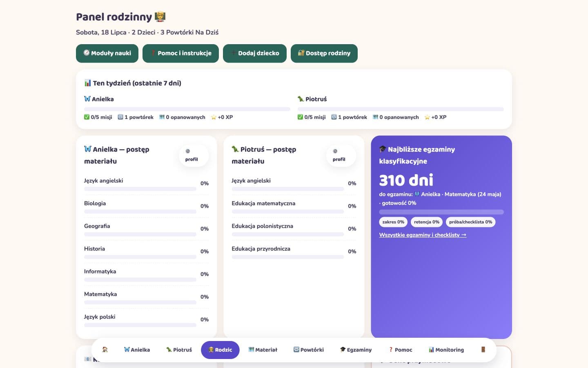588x368 pixels.
Task: Select the Geografia subject label
Action: point(97,226)
